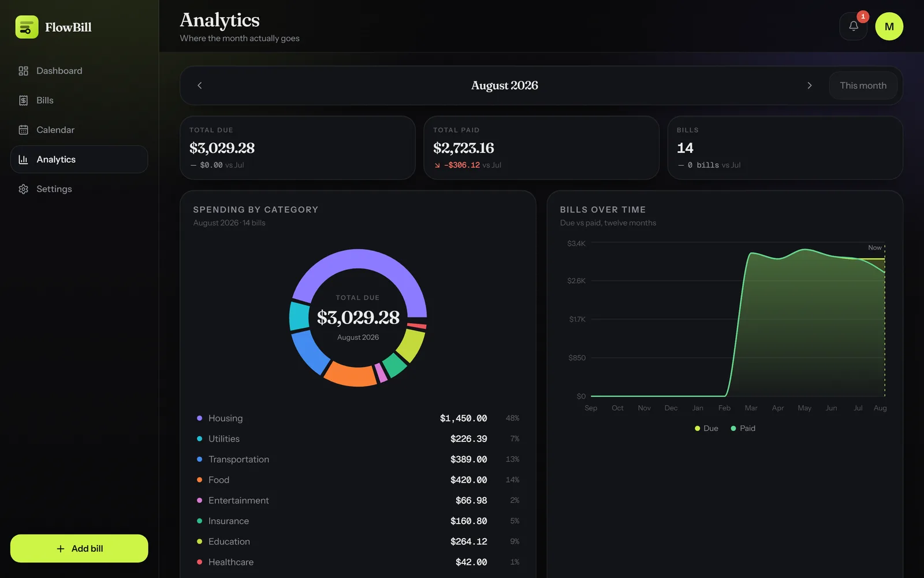Screen dimensions: 924x578
Task: Toggle the Paid series in chart legend
Action: [x=743, y=428]
